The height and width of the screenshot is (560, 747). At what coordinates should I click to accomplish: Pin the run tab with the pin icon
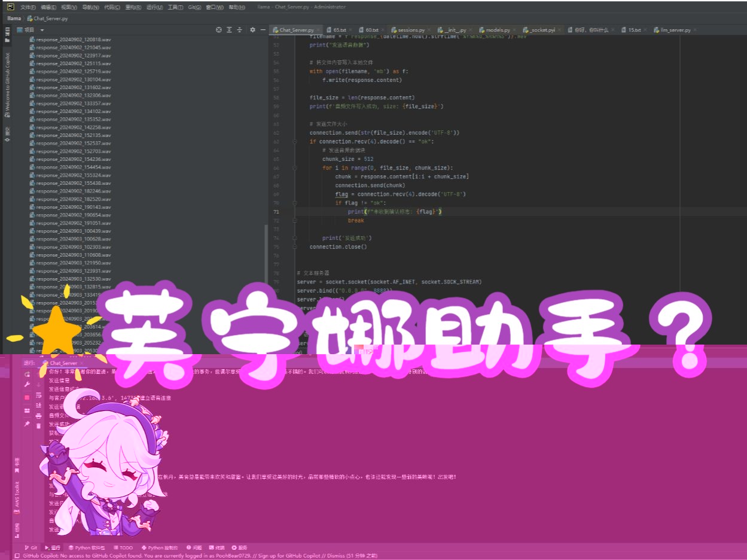pyautogui.click(x=27, y=424)
